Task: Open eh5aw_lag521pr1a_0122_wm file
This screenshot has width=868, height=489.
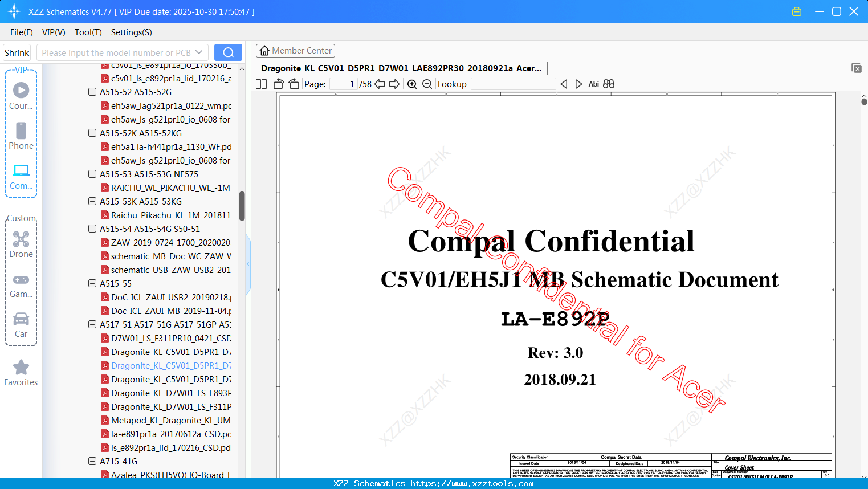Action: click(x=171, y=105)
